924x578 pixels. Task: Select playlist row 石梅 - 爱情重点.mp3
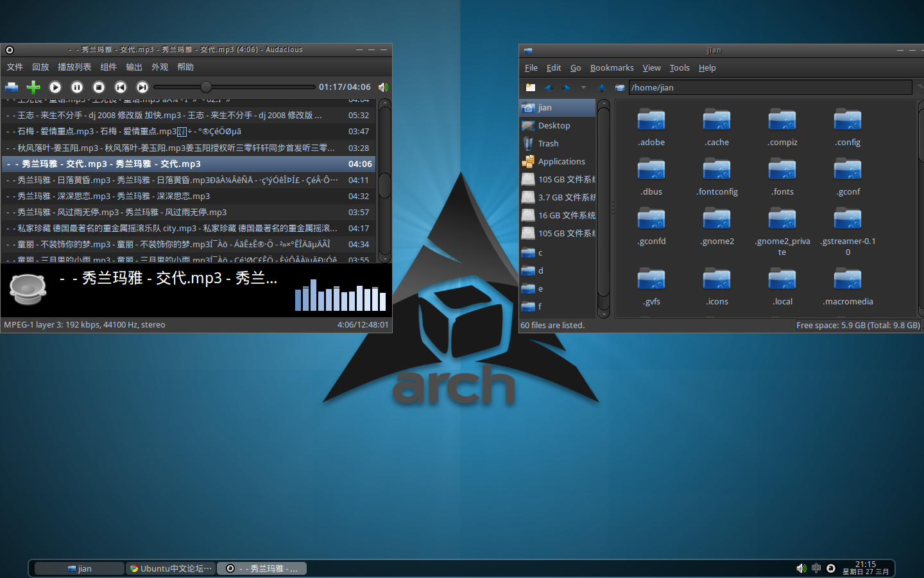pyautogui.click(x=189, y=132)
